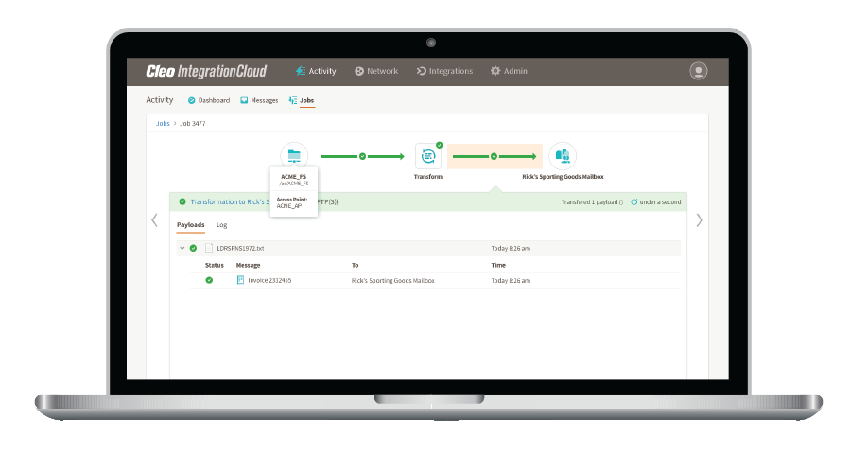Click the Jobs breadcrumb link
Viewport: 868px width, 455px height.
click(x=163, y=123)
